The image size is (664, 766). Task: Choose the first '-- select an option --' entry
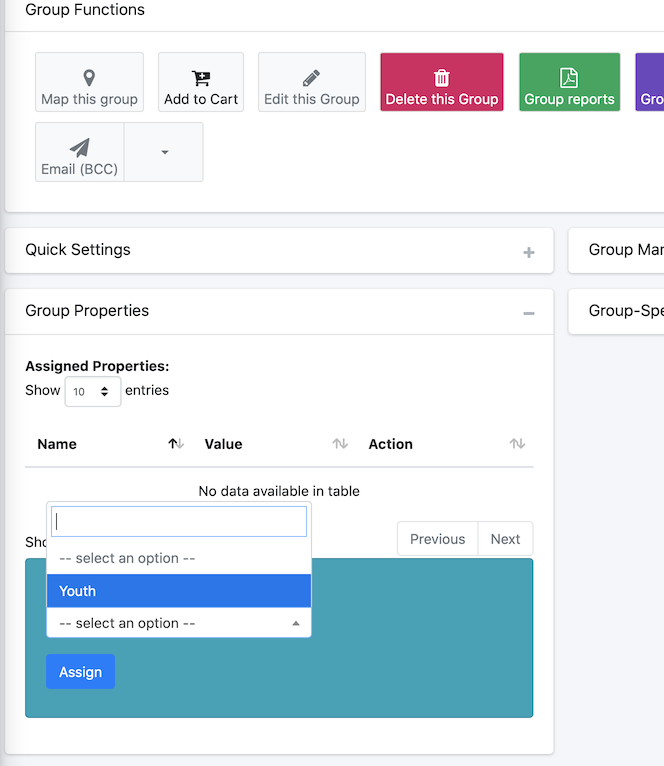point(179,558)
